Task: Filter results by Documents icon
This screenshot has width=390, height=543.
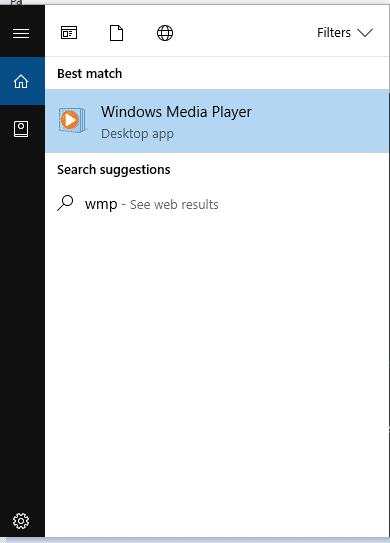Action: 116,33
